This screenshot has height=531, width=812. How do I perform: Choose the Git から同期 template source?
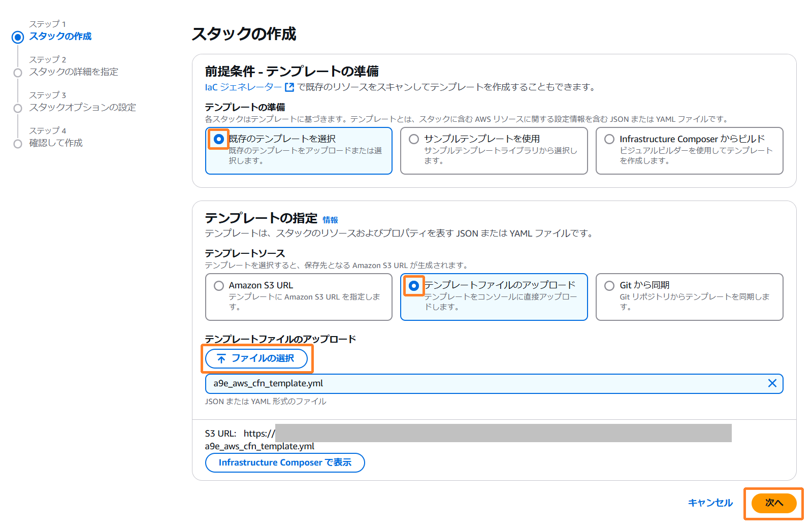click(609, 286)
